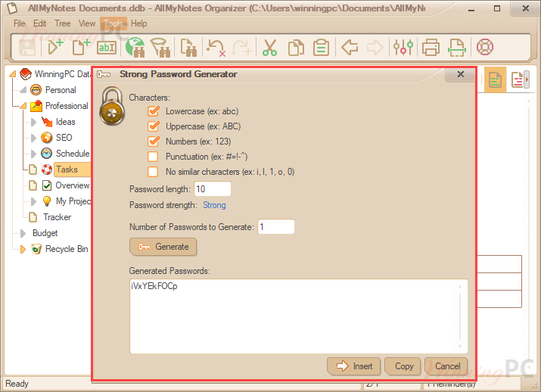
Task: Select the Budget tree item
Action: (x=45, y=233)
